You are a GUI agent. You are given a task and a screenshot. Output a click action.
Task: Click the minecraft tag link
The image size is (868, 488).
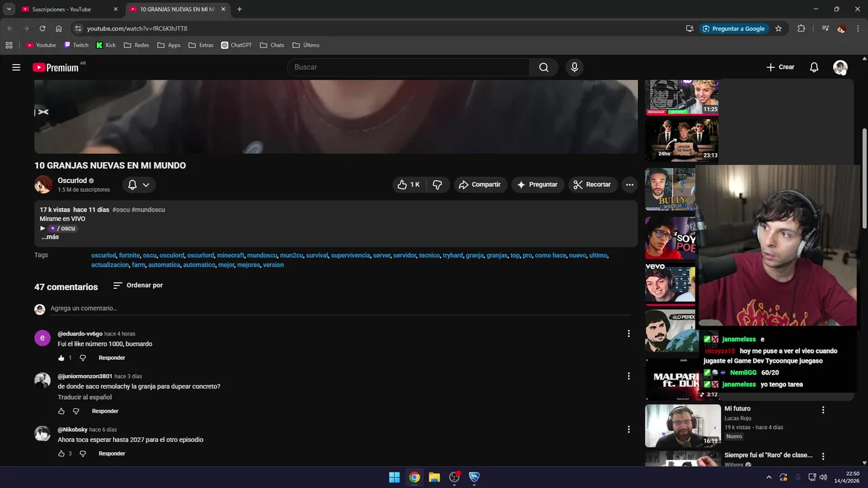[231, 256]
